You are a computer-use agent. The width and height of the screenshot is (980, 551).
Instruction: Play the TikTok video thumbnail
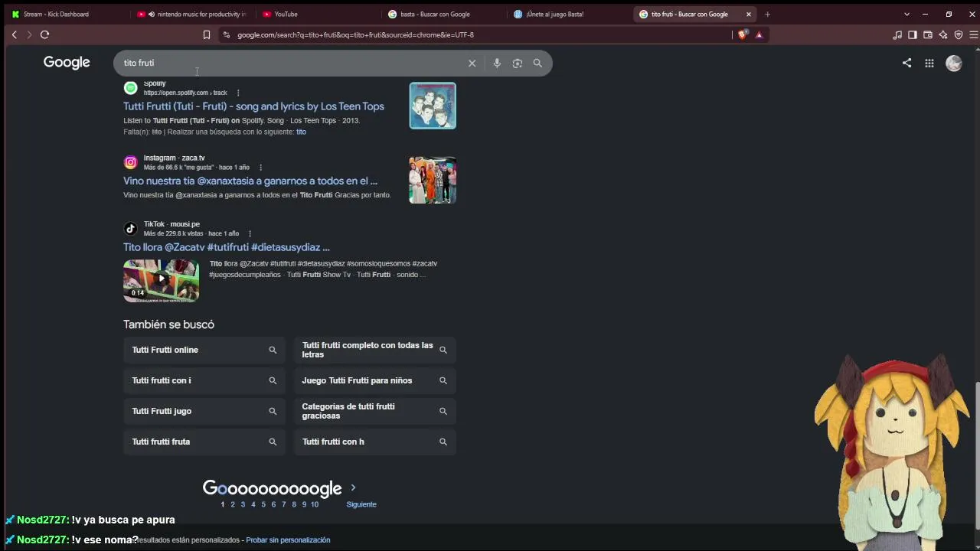(x=162, y=281)
